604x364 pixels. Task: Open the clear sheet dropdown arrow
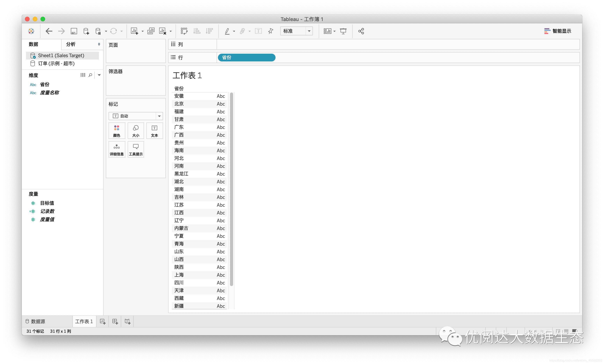pyautogui.click(x=171, y=31)
